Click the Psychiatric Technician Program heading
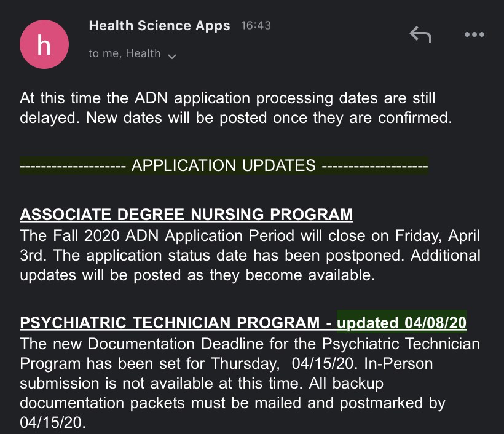The image size is (504, 434). pos(170,323)
